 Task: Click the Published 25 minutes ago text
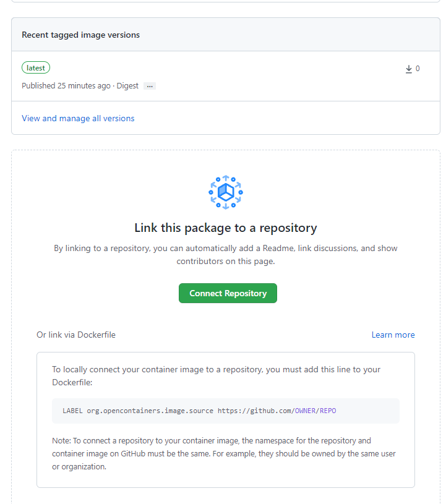(x=66, y=86)
